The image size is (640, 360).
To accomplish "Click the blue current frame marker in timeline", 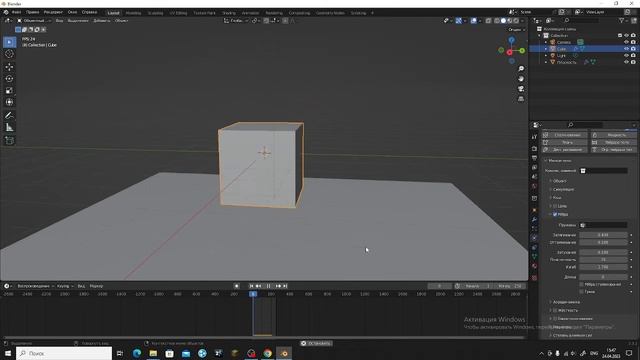I will 253,294.
